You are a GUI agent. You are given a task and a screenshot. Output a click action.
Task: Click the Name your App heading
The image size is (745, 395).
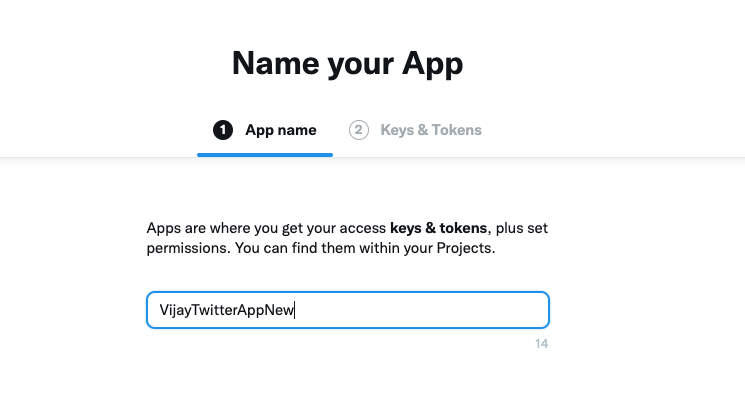pyautogui.click(x=347, y=63)
